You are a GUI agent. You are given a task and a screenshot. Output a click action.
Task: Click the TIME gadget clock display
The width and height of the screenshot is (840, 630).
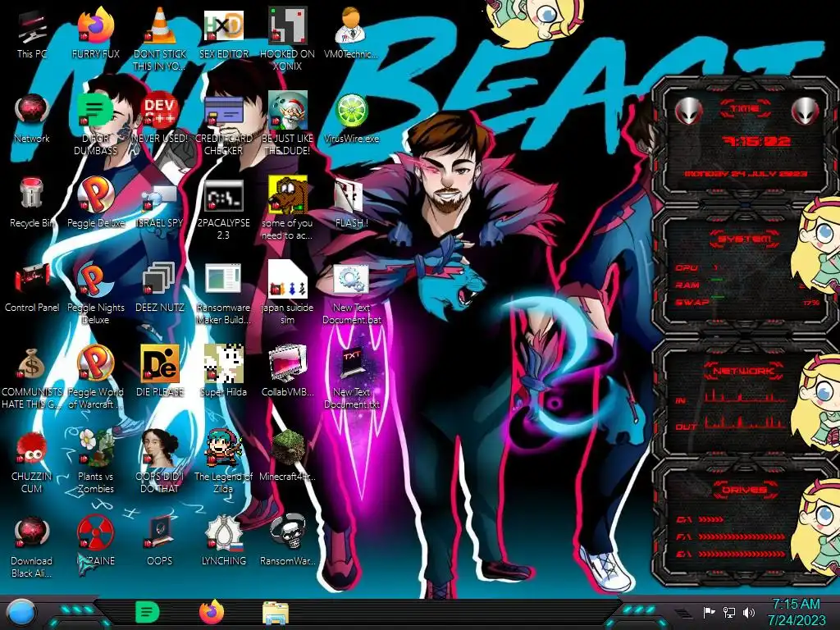coord(756,141)
